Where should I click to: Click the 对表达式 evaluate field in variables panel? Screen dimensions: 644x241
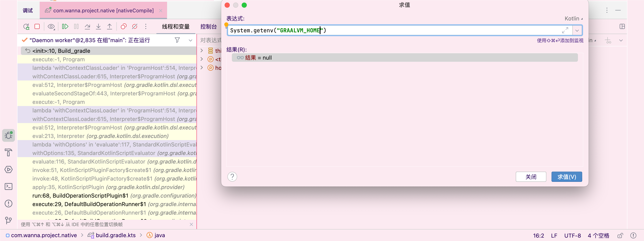(x=211, y=40)
